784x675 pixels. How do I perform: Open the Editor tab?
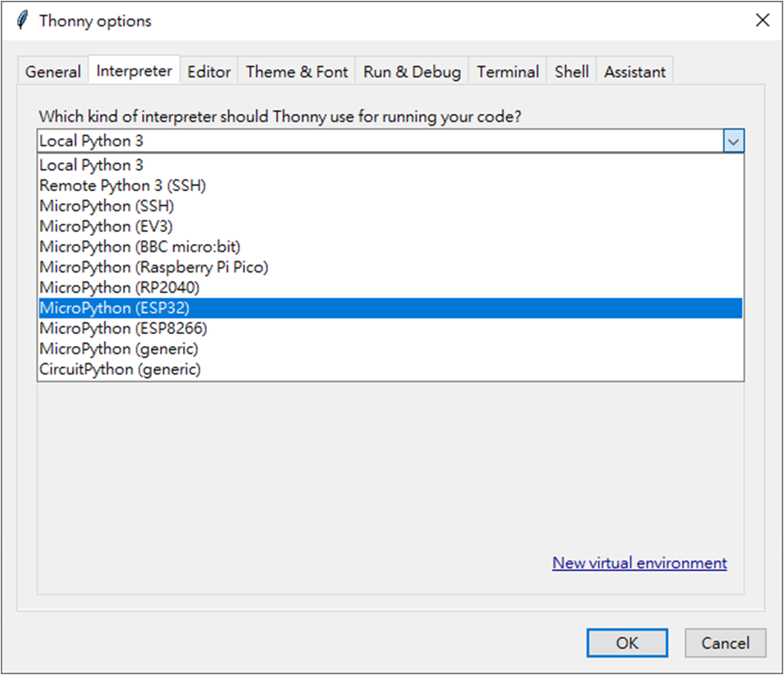(209, 72)
